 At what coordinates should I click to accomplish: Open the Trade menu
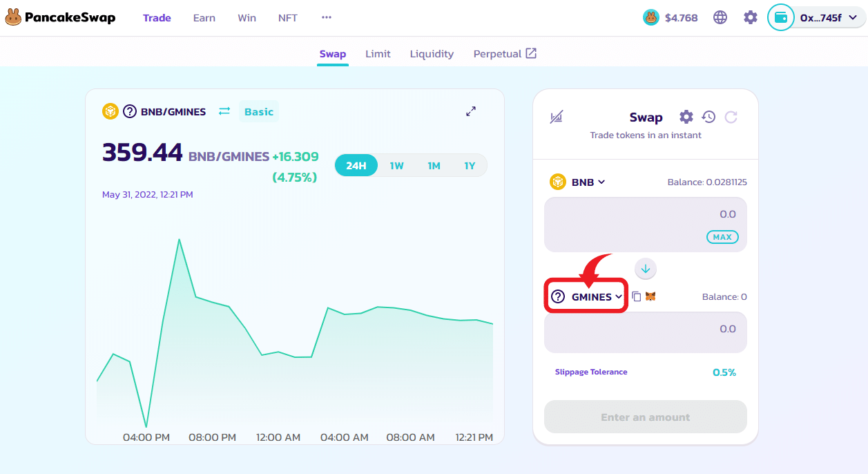(x=157, y=18)
